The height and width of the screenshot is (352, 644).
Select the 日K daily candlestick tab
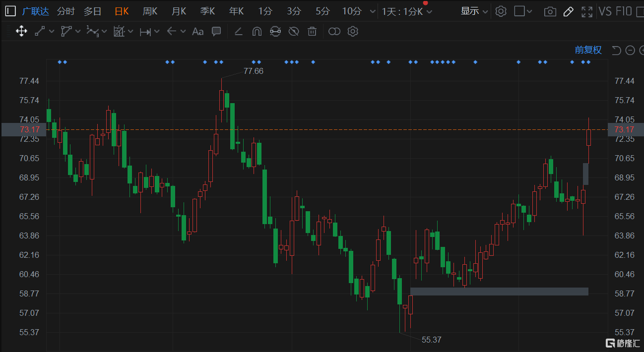(x=122, y=11)
